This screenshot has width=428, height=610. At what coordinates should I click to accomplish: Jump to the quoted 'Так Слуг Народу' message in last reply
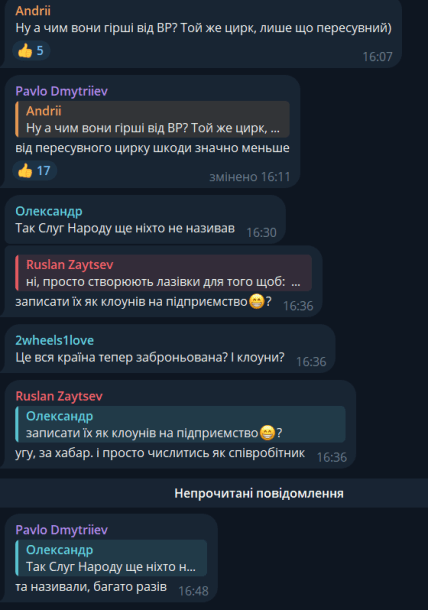[x=111, y=558]
